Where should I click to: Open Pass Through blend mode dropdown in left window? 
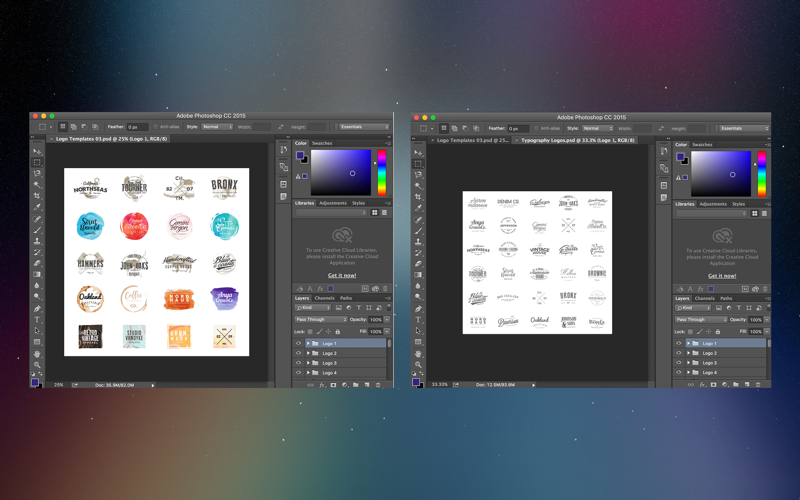[320, 319]
